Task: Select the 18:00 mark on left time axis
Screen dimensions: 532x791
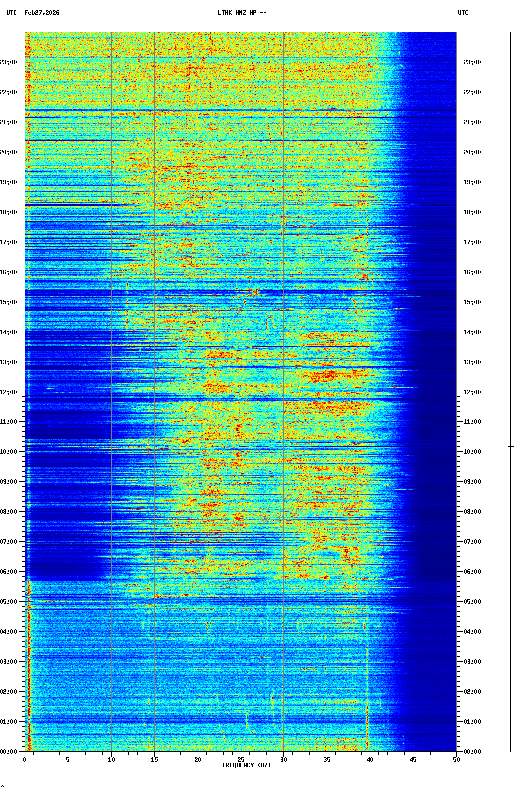Action: [9, 212]
